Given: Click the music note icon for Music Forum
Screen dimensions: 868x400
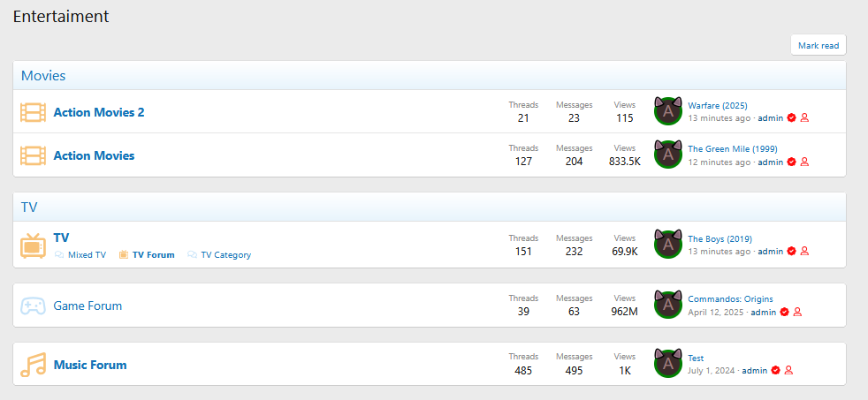Looking at the screenshot, I should tap(33, 365).
